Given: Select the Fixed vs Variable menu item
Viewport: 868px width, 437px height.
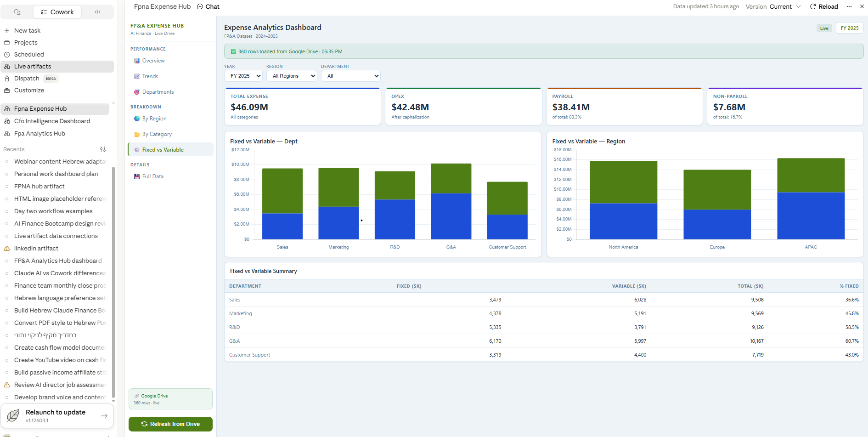Looking at the screenshot, I should (171, 150).
